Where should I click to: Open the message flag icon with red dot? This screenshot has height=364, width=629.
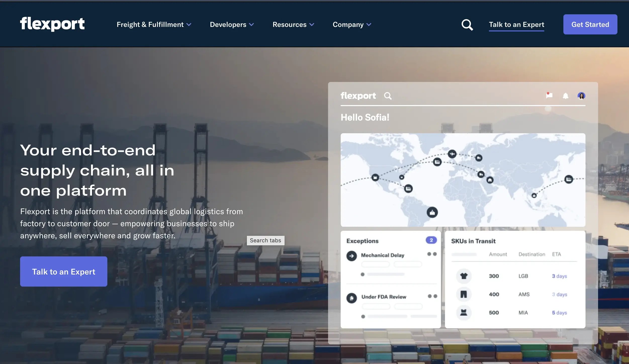point(549,95)
